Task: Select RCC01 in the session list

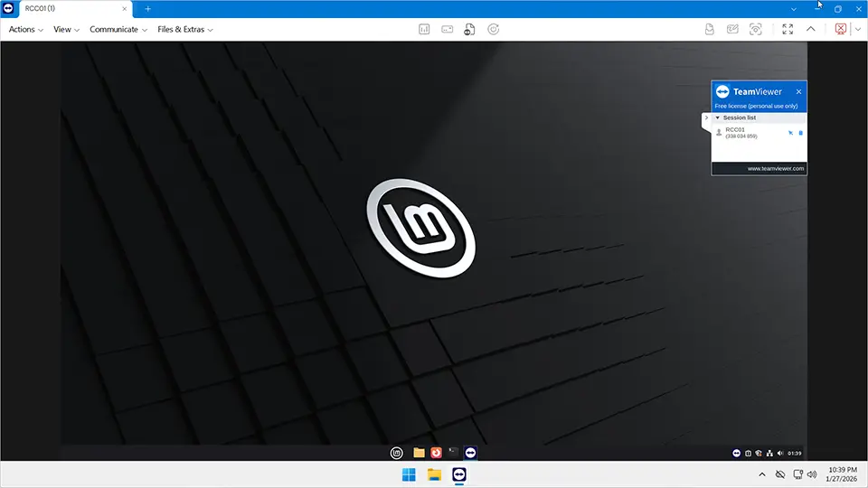Action: 741,133
